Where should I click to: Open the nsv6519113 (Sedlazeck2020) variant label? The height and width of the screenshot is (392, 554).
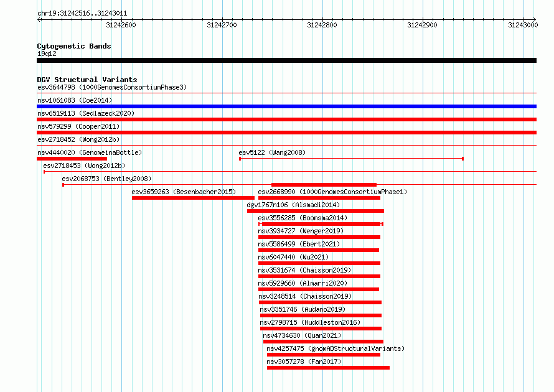[x=86, y=113]
